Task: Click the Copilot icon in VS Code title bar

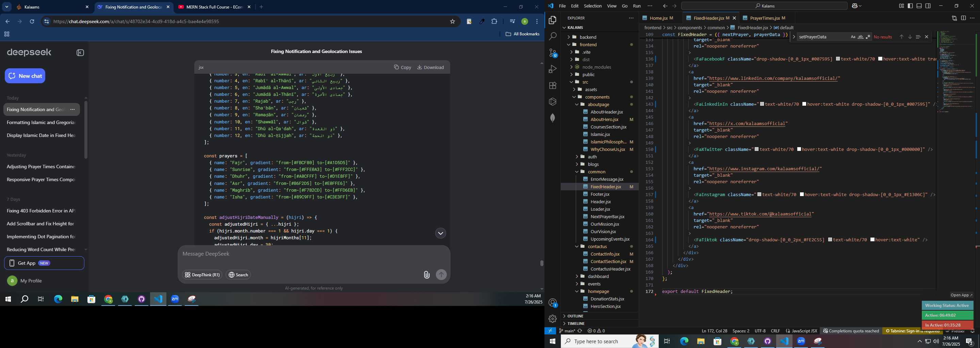Action: point(854,6)
